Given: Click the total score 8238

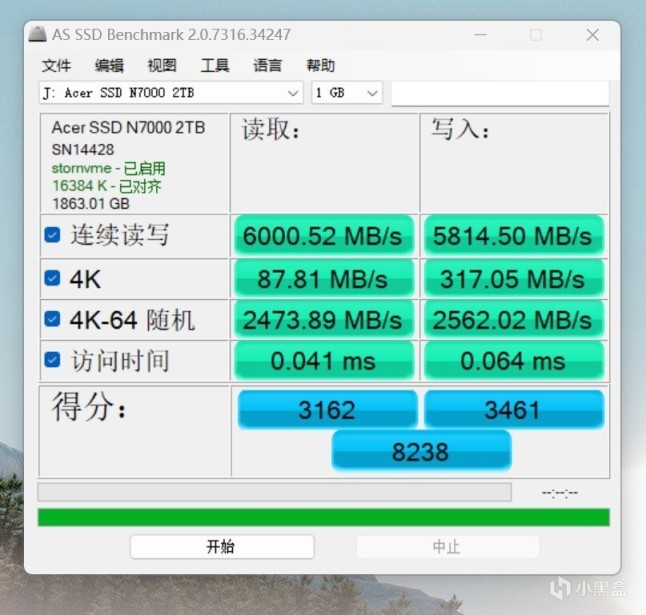Looking at the screenshot, I should [421, 451].
